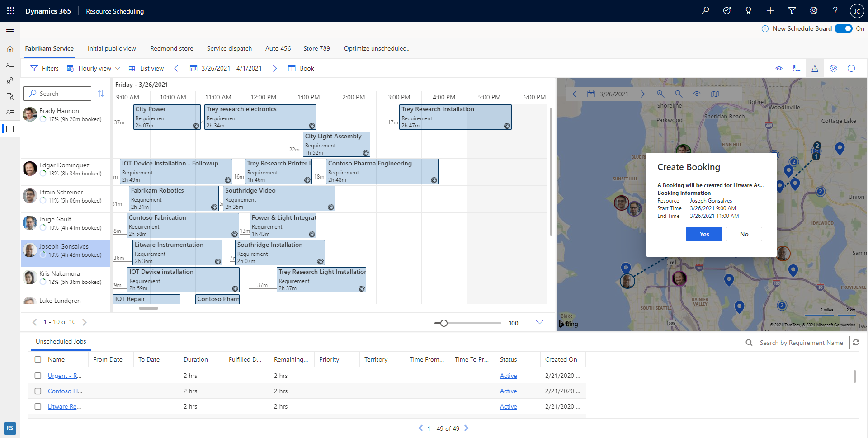
Task: Check the Contoso El... row checkbox
Action: click(x=38, y=391)
